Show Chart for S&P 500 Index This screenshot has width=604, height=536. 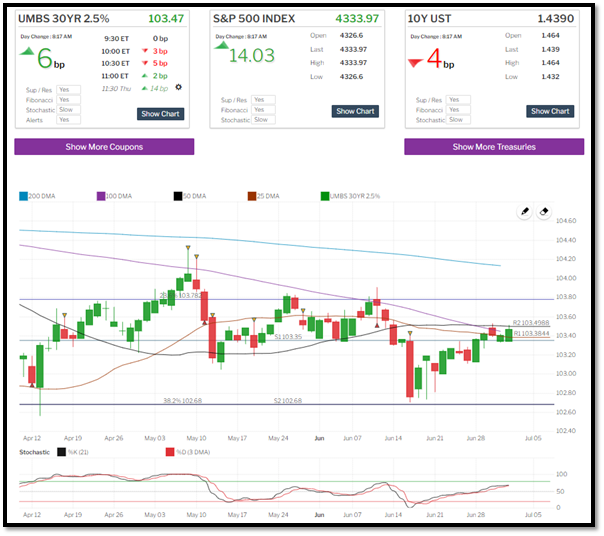355,111
